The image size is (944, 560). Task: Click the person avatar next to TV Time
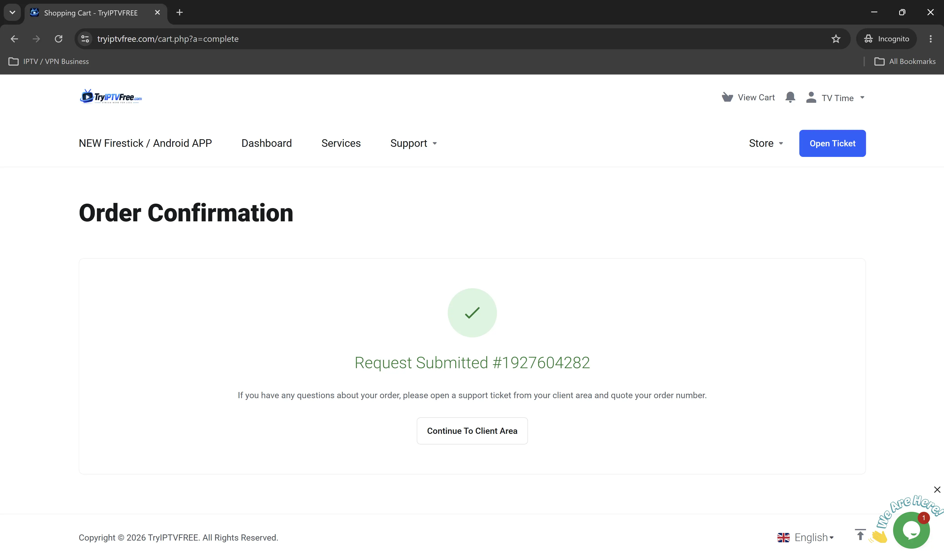coord(811,97)
